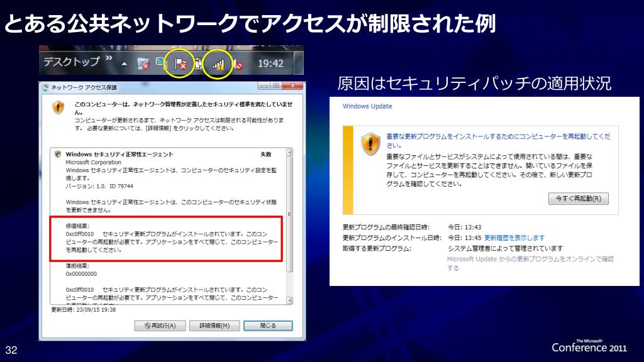Click the Action Center flag icon in tray
Viewport: 644px width, 362px height.
[180, 63]
